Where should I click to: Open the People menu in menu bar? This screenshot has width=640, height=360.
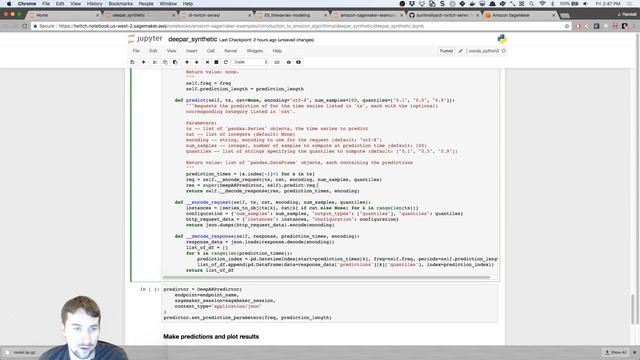[146, 4]
